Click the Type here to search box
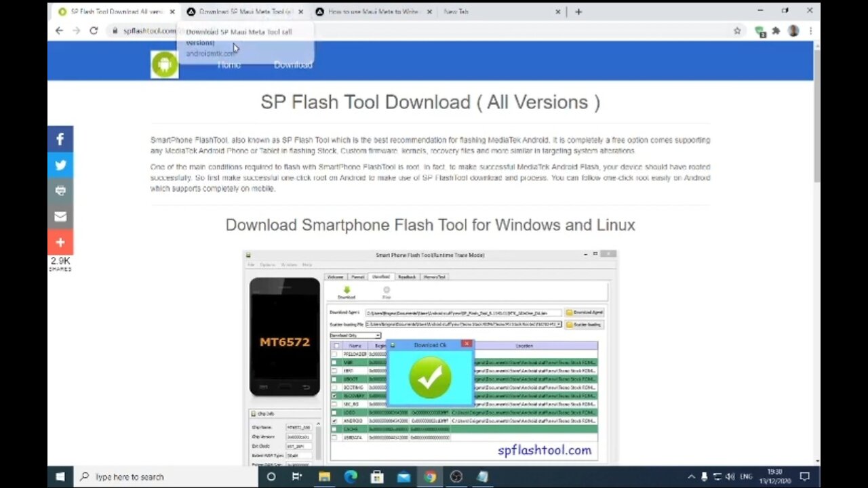The width and height of the screenshot is (868, 488). pyautogui.click(x=165, y=476)
